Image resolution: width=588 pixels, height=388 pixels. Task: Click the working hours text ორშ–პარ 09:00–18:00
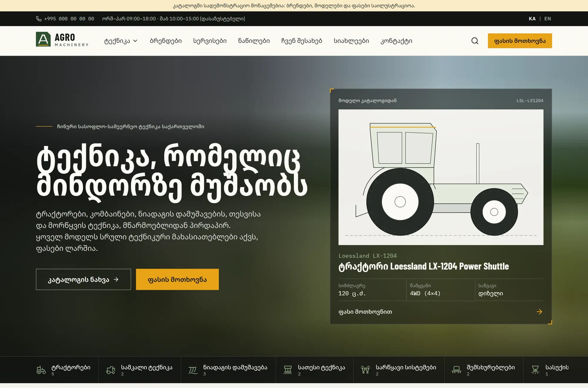[x=129, y=19]
